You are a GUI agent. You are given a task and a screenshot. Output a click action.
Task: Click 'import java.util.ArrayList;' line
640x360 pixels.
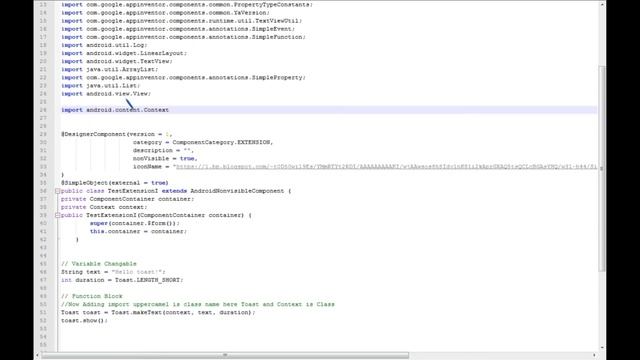109,69
